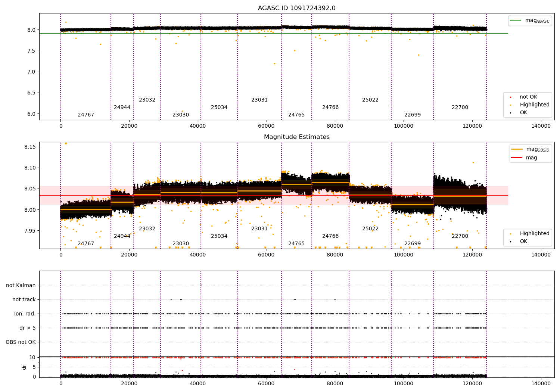Click 'Highlighted' legend entry in the top plot
Viewport: 560px width, 392px height.
(x=530, y=105)
